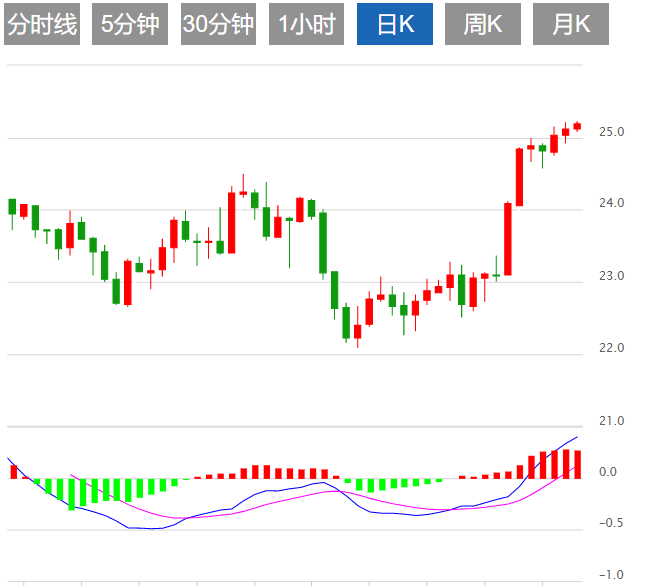
Task: Click the 22.0 price axis label
Action: 612,349
